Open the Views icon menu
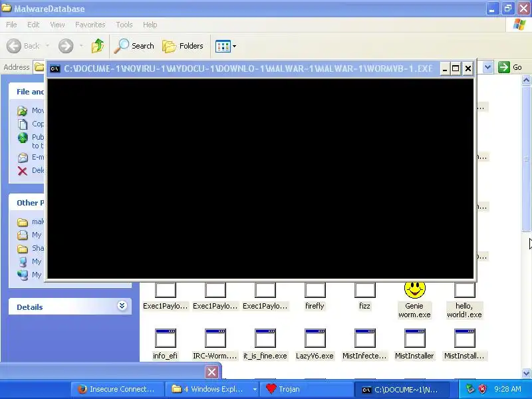Screen dimensions: 532x399 click(x=223, y=46)
